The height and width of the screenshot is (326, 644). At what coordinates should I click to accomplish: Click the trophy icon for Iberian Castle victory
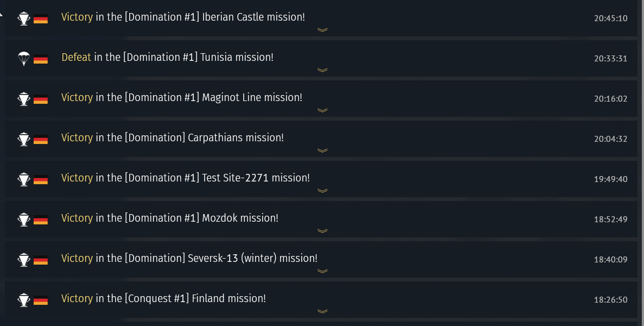coord(24,18)
